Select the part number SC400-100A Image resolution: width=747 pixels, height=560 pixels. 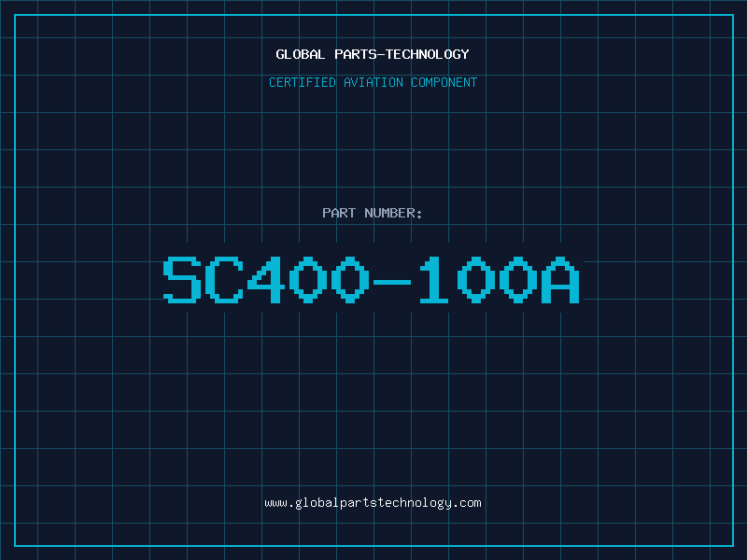click(x=372, y=280)
